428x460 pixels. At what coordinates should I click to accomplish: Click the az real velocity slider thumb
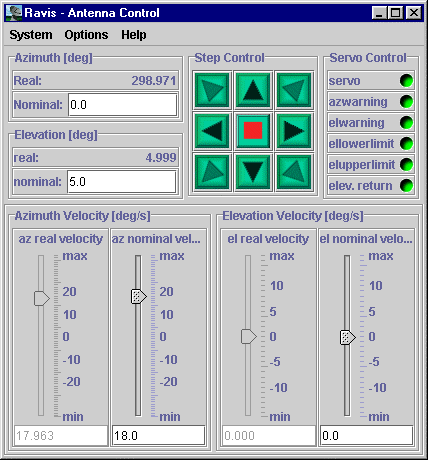pyautogui.click(x=42, y=298)
